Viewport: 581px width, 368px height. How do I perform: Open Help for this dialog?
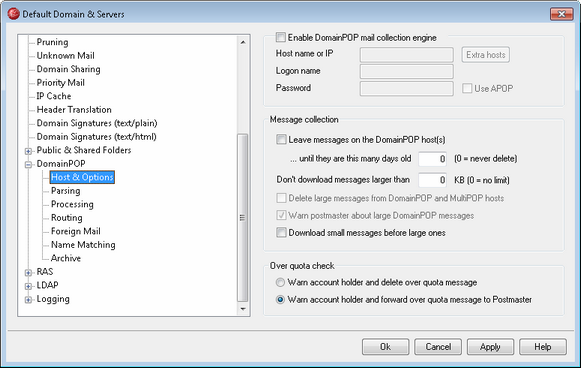543,347
